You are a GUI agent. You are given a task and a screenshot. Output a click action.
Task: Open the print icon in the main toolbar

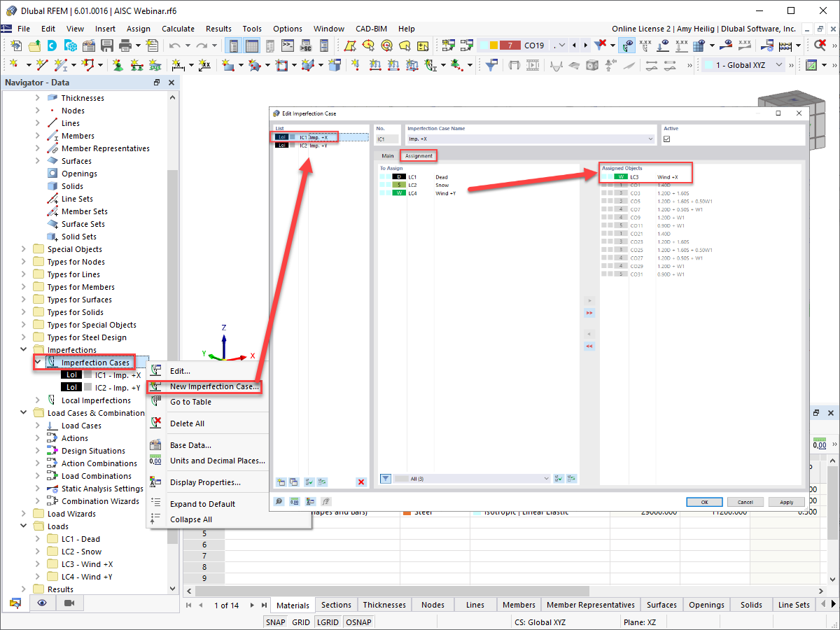click(x=125, y=45)
